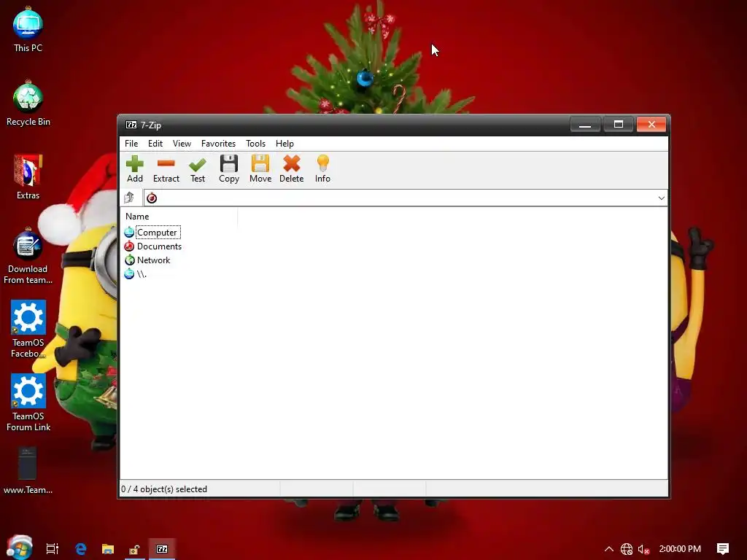Image resolution: width=747 pixels, height=560 pixels.
Task: Show hidden tray icons chevron
Action: (609, 549)
